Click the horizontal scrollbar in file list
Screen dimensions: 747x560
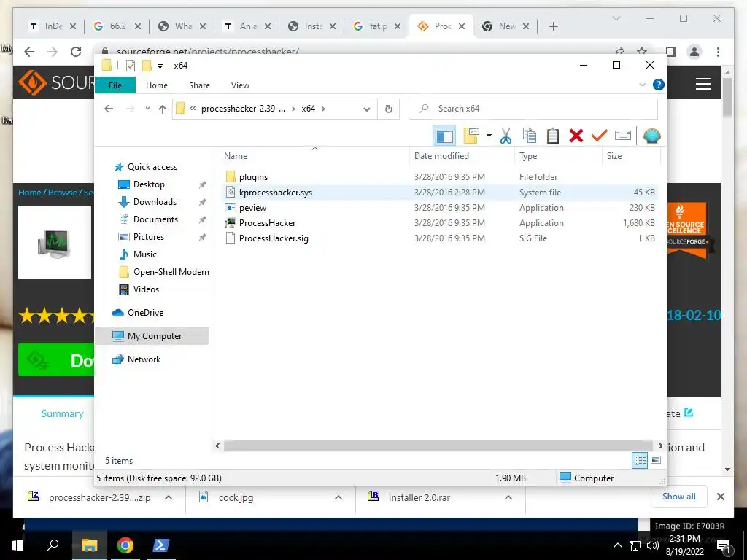[438, 446]
